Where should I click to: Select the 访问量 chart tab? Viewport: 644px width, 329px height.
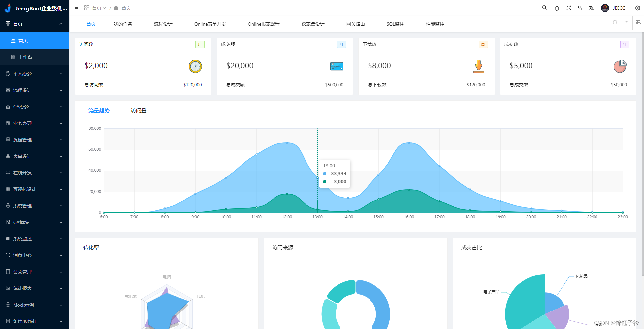(139, 111)
